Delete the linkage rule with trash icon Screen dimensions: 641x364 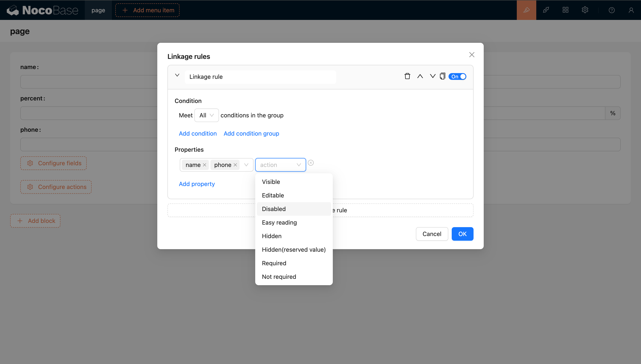pos(407,76)
